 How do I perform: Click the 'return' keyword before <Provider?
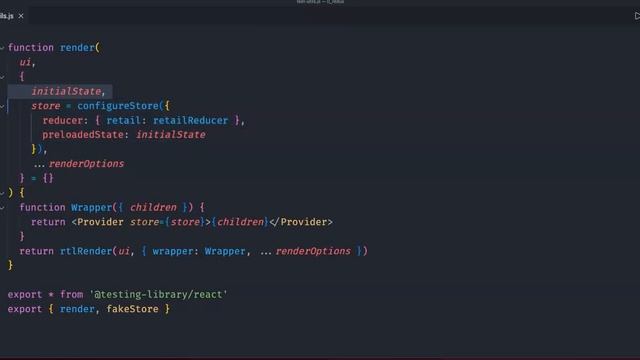coord(48,222)
